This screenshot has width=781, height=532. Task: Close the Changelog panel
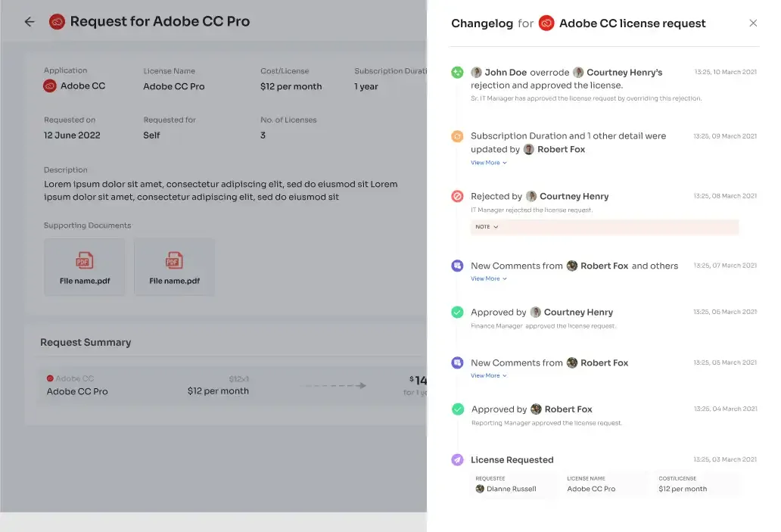753,23
